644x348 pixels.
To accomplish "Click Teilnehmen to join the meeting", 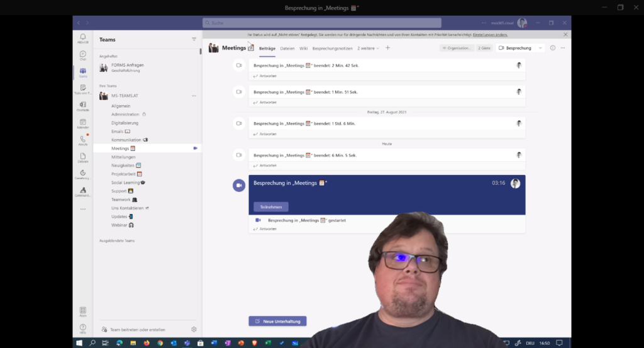I will point(271,207).
